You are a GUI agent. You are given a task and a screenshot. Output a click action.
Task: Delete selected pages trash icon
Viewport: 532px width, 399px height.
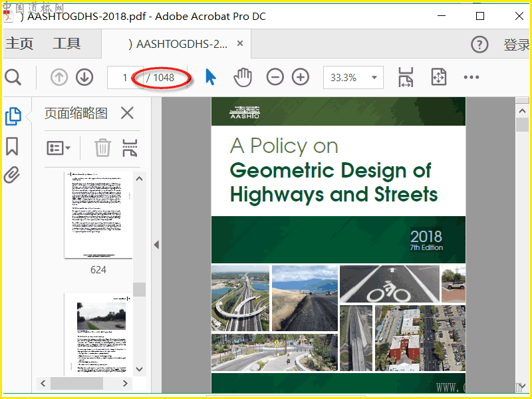coord(102,148)
